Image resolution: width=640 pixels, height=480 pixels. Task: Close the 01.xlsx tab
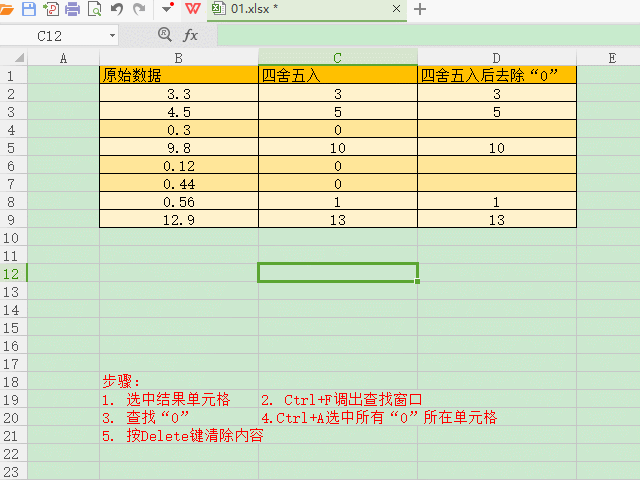tap(396, 9)
